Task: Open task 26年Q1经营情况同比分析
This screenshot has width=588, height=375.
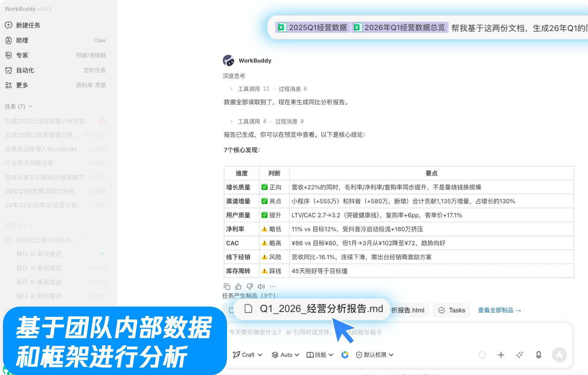Action: (x=56, y=191)
